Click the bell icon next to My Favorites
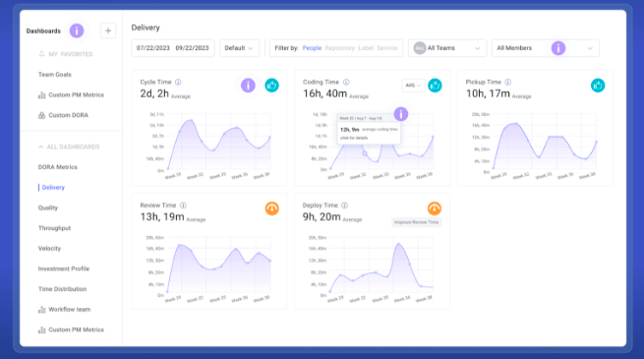 pos(41,54)
